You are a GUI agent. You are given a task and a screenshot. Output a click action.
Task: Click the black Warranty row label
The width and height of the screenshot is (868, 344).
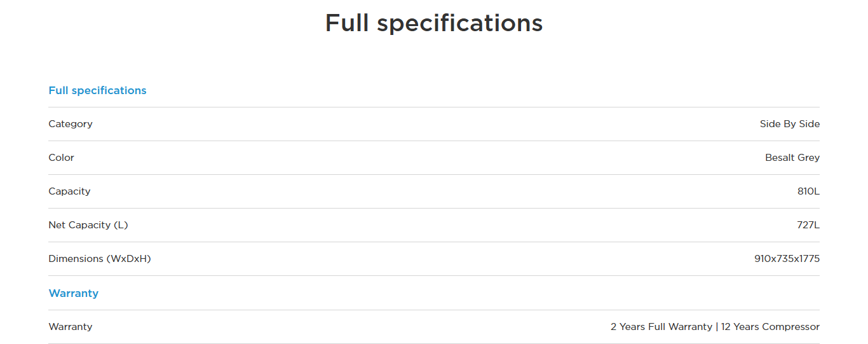coord(70,327)
